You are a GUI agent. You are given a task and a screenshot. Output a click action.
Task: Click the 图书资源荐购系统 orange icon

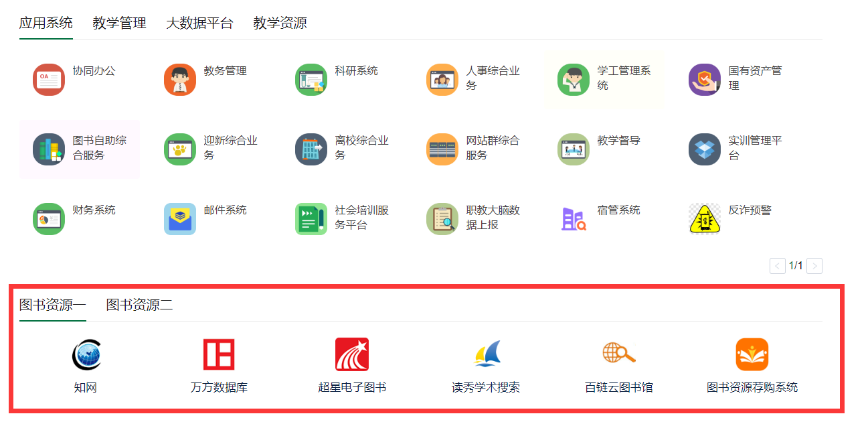(752, 354)
